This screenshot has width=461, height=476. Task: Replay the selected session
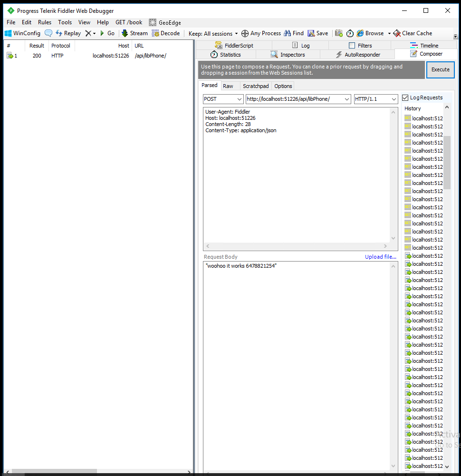pos(68,33)
